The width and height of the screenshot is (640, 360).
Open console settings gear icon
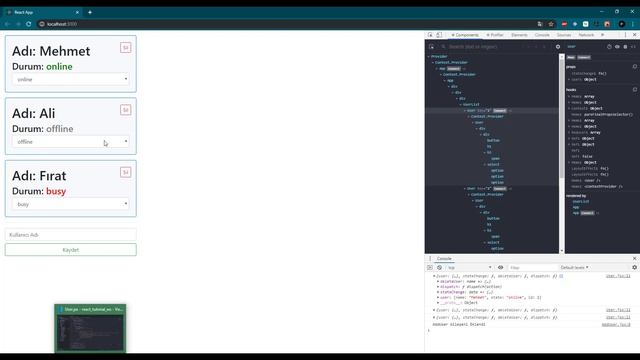(634, 267)
